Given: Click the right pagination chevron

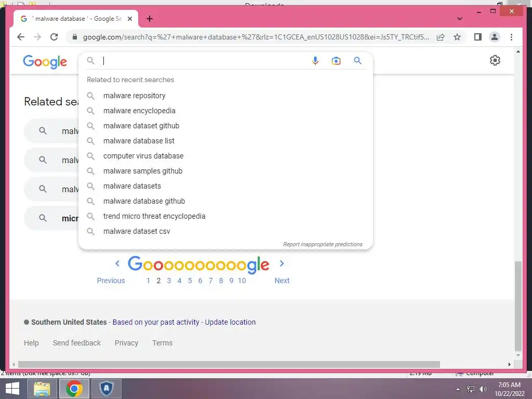Looking at the screenshot, I should pyautogui.click(x=282, y=263).
